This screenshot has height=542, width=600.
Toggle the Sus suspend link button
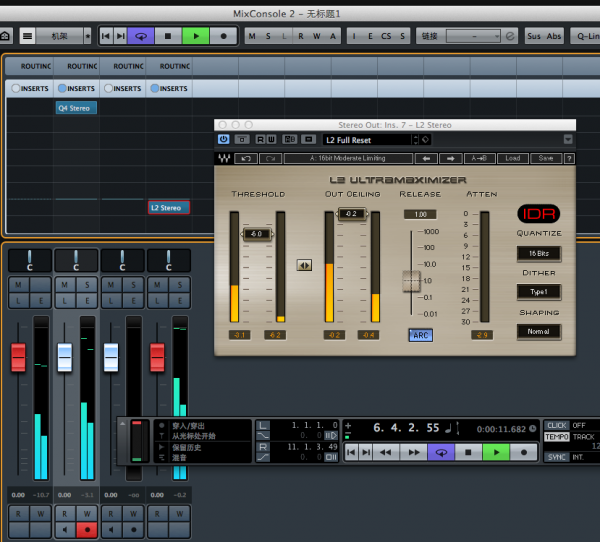534,36
